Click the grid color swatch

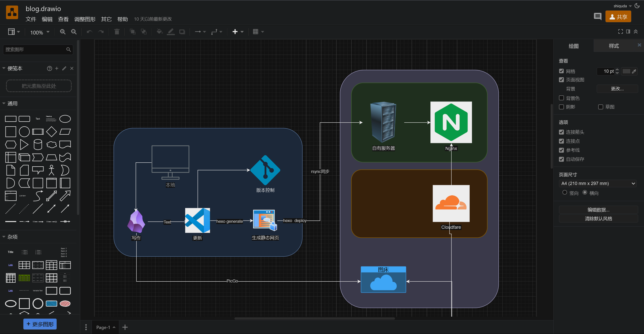[x=626, y=71]
